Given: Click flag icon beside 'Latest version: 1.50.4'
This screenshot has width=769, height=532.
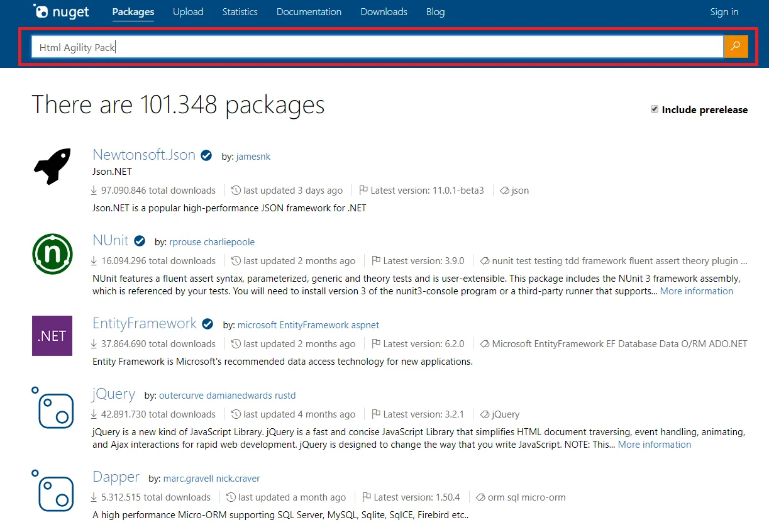Looking at the screenshot, I should coord(367,497).
